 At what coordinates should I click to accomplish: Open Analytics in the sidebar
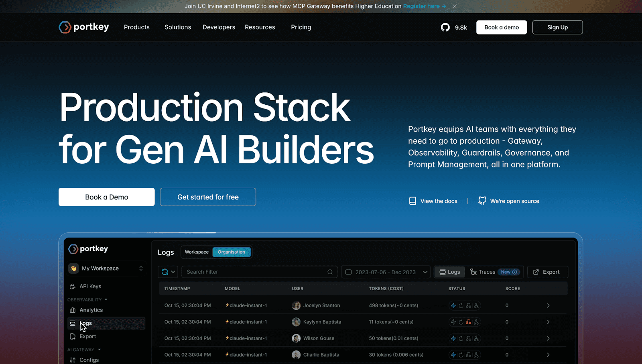coord(91,310)
